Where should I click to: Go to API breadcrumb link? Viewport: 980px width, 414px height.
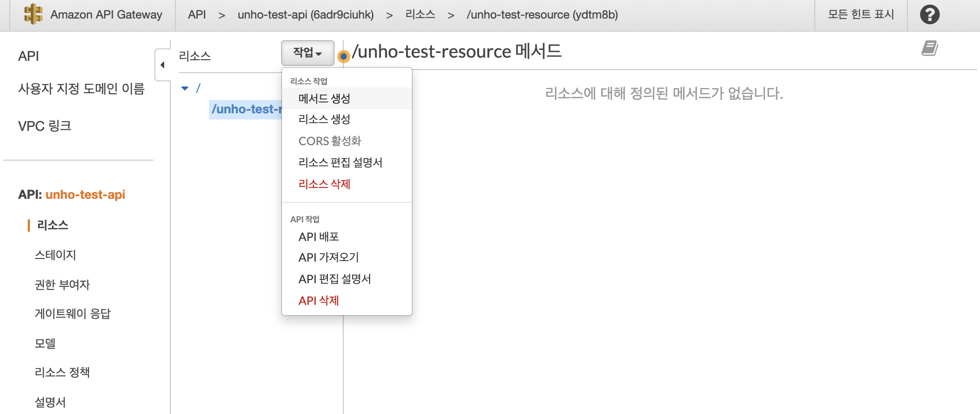(197, 14)
